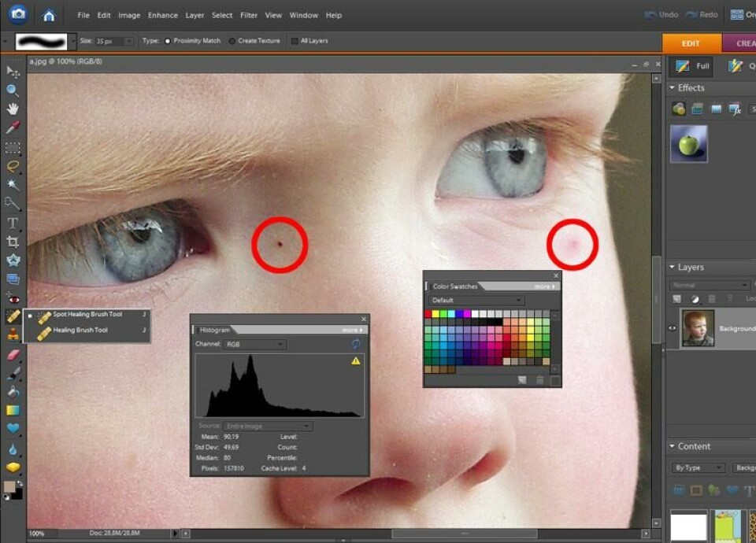Select the Sponge tool
This screenshot has width=756, height=543.
click(x=13, y=467)
